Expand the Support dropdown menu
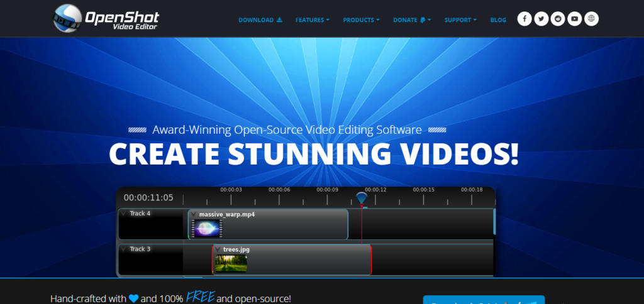The image size is (644, 304). 460,19
